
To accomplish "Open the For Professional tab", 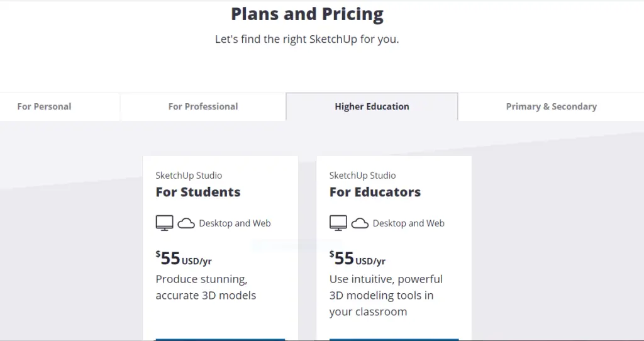I will tap(203, 106).
